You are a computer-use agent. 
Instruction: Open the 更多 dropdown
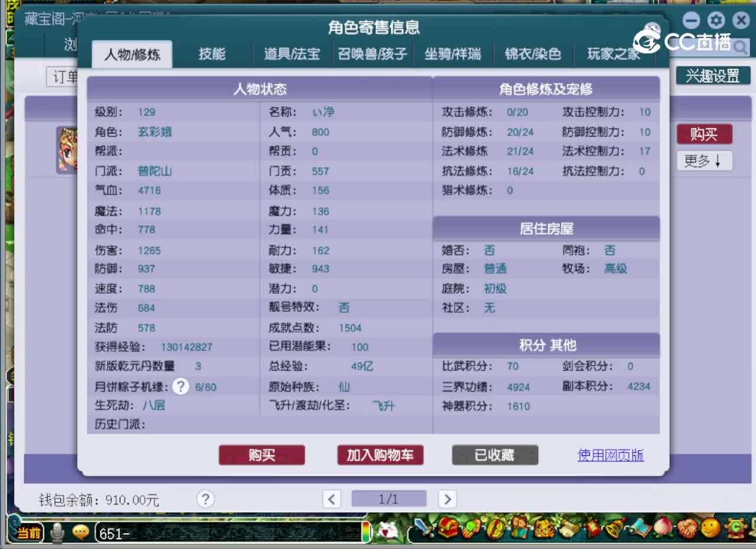704,161
